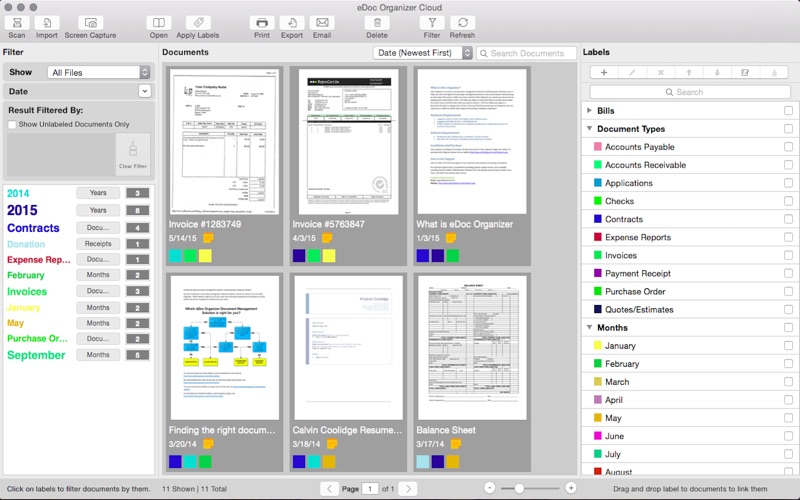The image size is (800, 500).
Task: Add a new label with plus icon
Action: click(x=604, y=72)
